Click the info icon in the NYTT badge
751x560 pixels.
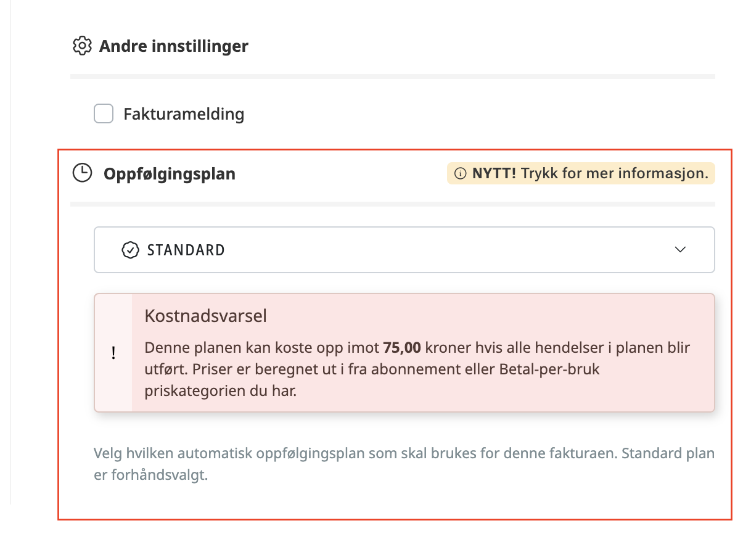460,174
